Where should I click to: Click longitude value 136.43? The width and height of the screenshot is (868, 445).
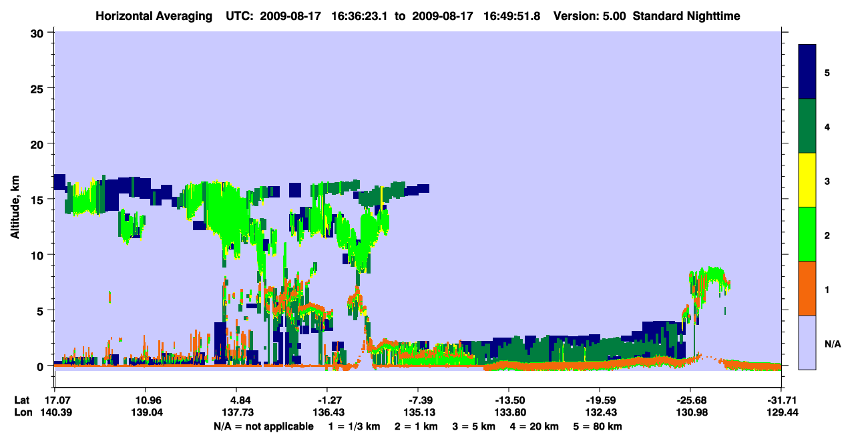click(327, 412)
